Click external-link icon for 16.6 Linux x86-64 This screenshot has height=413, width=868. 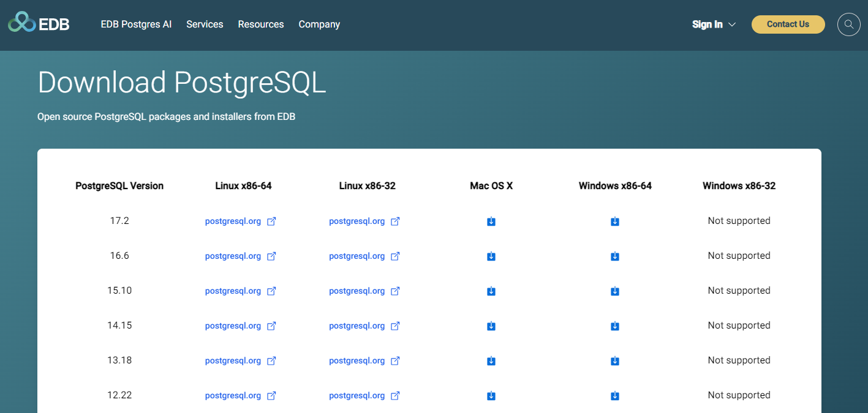click(271, 256)
